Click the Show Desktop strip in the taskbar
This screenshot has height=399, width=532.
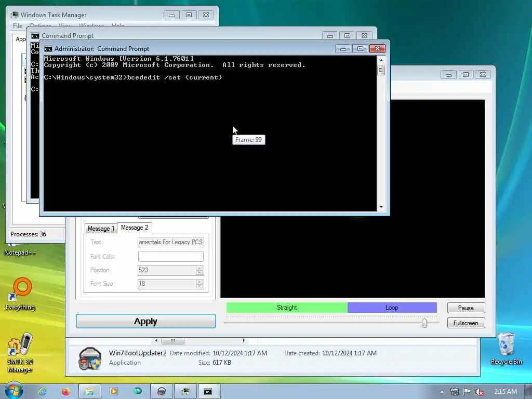[528, 392]
